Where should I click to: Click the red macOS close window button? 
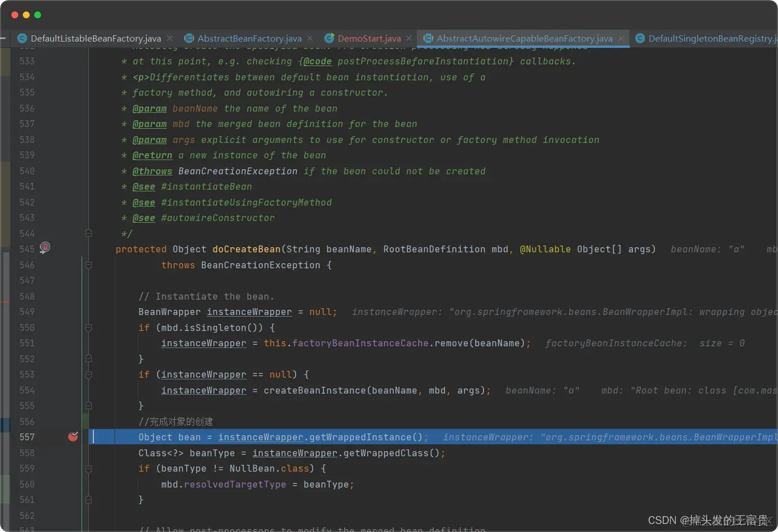[x=15, y=15]
